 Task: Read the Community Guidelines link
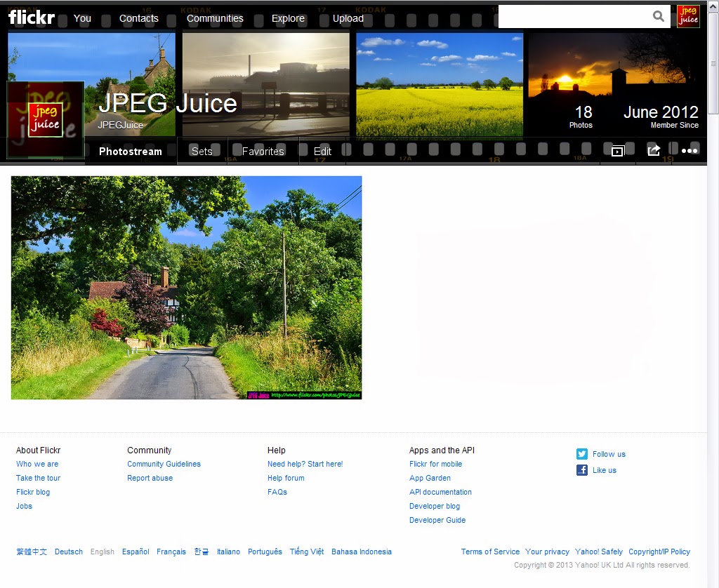(x=164, y=464)
